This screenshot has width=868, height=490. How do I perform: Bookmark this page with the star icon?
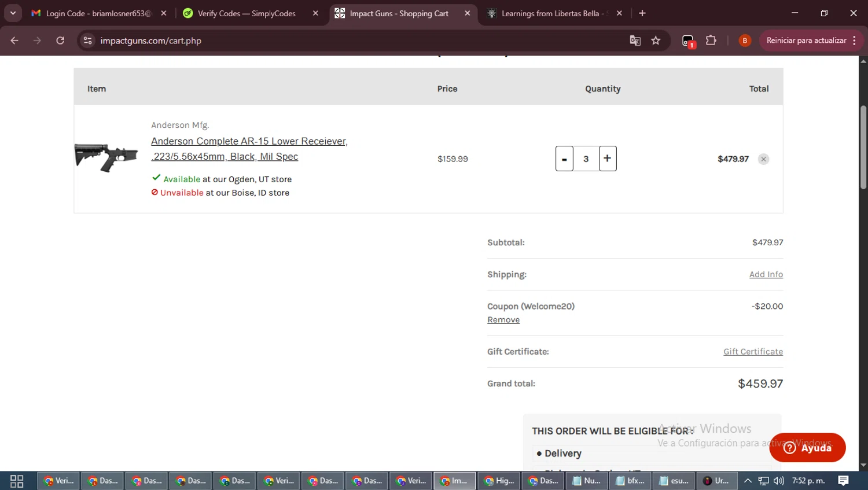(x=656, y=40)
